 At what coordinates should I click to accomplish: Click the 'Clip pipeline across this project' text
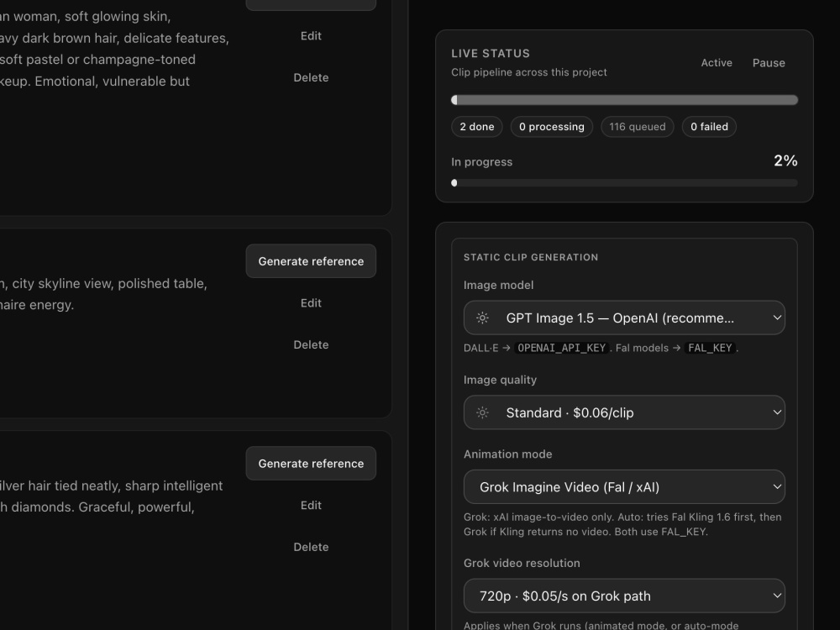[x=528, y=72]
